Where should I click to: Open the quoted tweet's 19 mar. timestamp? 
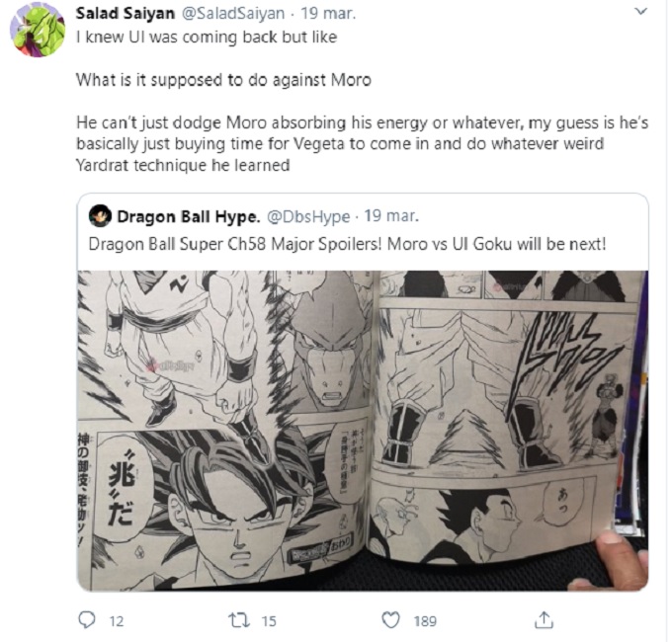(391, 216)
